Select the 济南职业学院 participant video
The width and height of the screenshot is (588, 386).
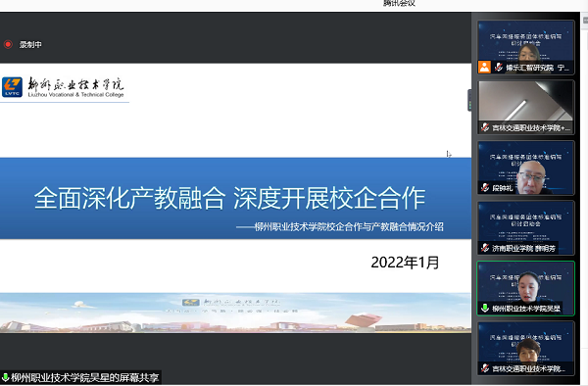click(525, 228)
